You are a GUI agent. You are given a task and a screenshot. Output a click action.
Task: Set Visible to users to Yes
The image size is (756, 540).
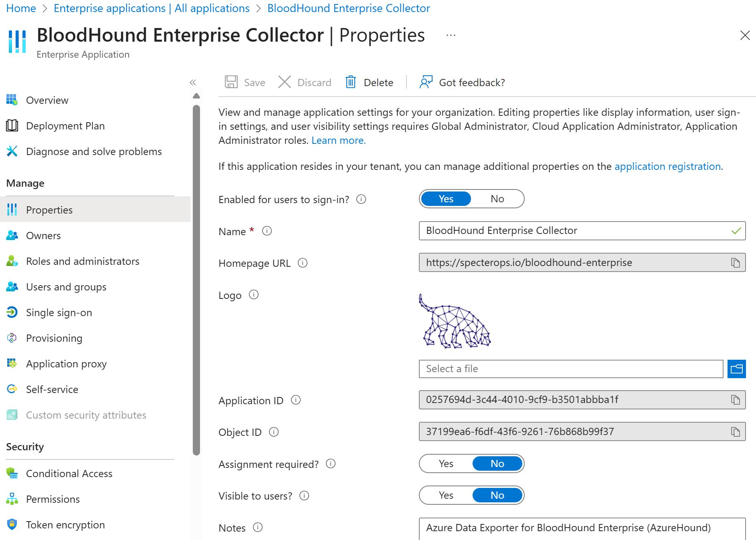[446, 495]
